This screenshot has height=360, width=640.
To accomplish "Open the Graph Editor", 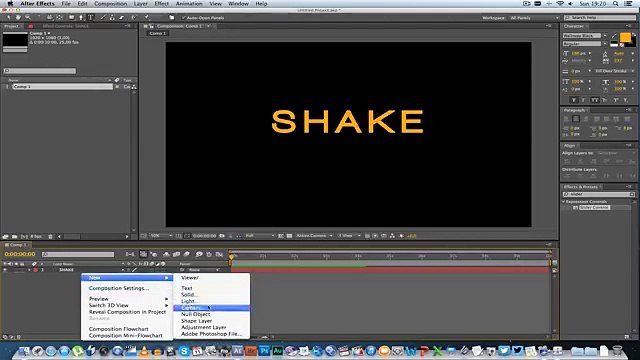I will pyautogui.click(x=219, y=254).
